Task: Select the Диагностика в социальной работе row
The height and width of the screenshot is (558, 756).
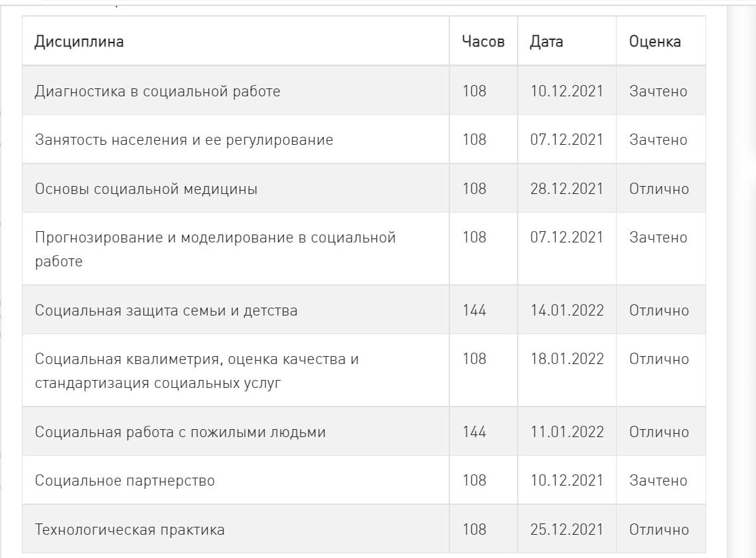Action: point(157,91)
